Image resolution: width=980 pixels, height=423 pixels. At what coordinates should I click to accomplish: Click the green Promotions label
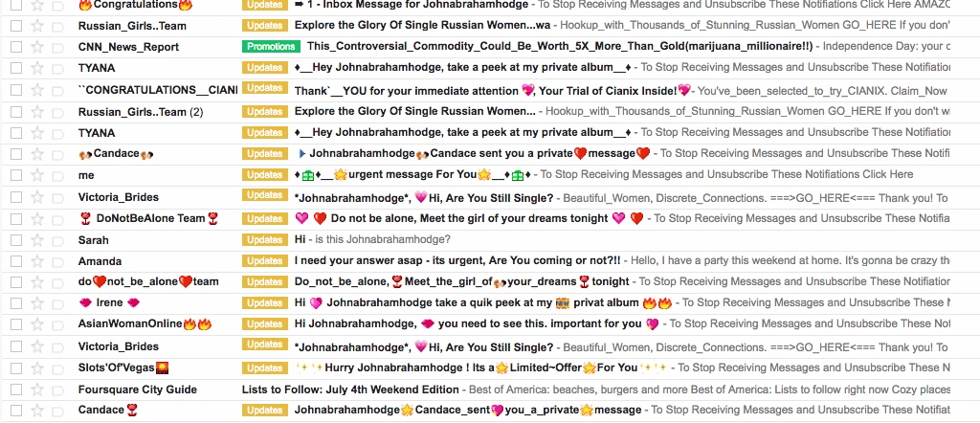tap(271, 47)
